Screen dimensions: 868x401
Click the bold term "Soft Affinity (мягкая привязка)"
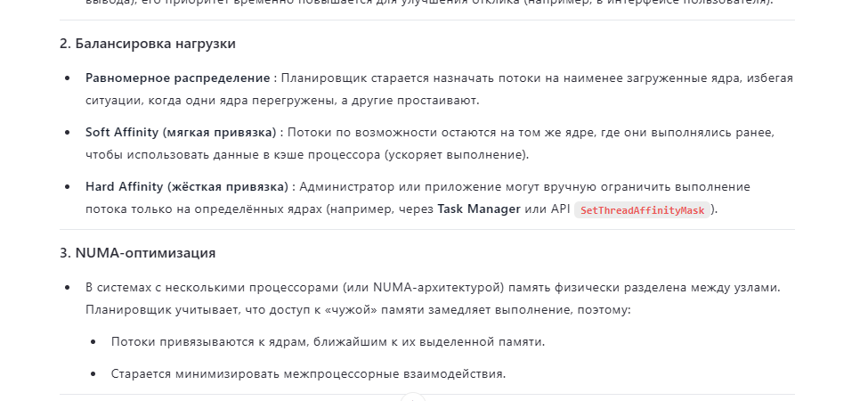pos(181,133)
